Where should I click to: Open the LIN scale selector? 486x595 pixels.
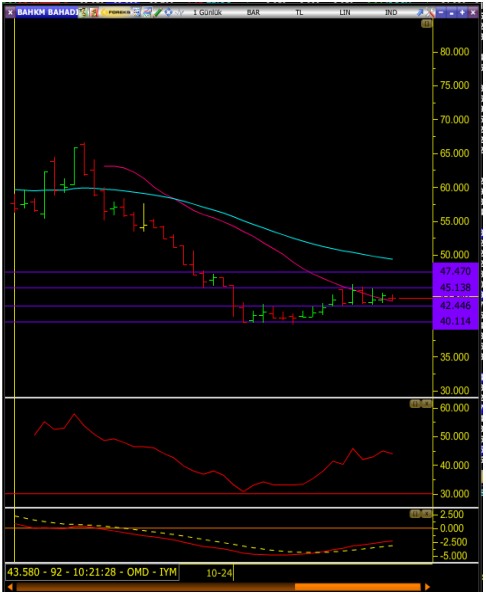click(345, 13)
